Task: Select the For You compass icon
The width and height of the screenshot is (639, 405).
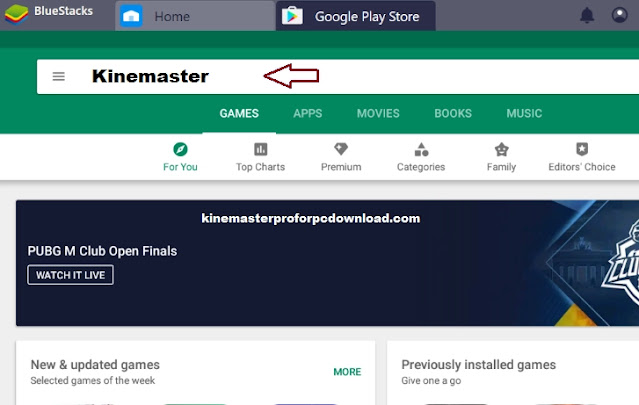Action: click(x=180, y=149)
